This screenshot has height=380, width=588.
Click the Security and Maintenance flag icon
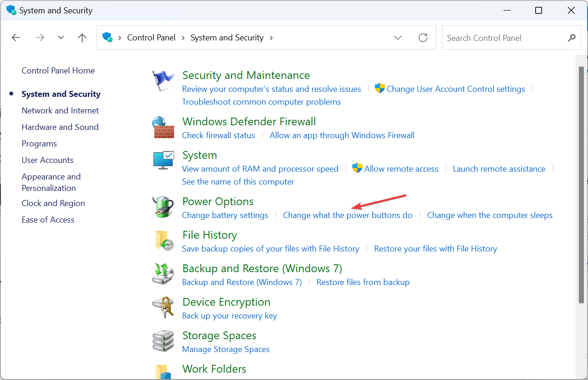(163, 81)
